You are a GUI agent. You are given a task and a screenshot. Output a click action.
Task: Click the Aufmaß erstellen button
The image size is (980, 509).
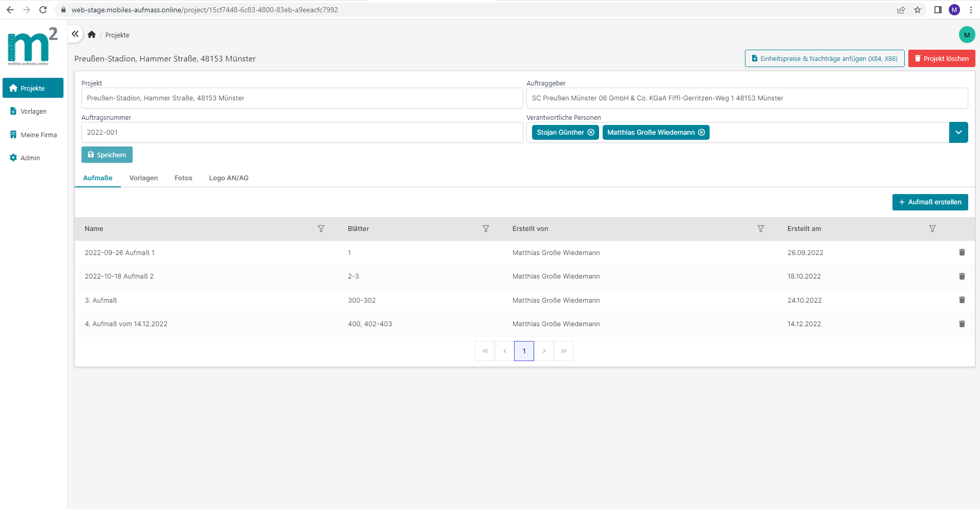click(x=930, y=202)
